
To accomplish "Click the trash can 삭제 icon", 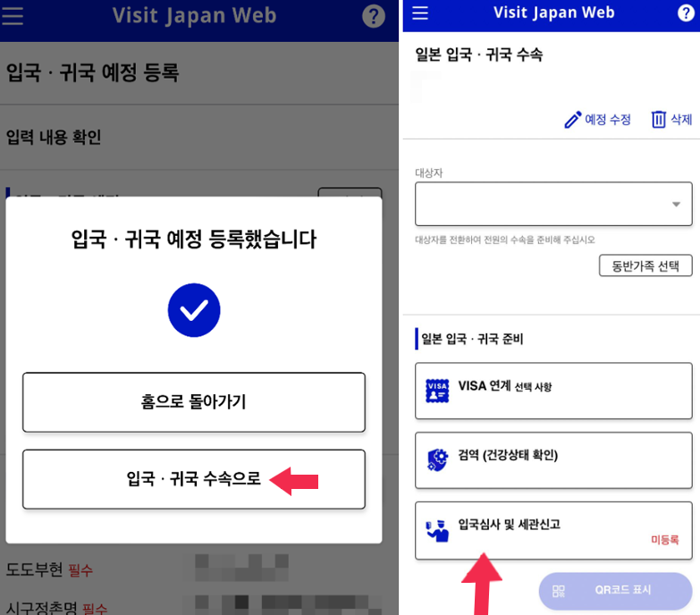I will click(x=659, y=119).
